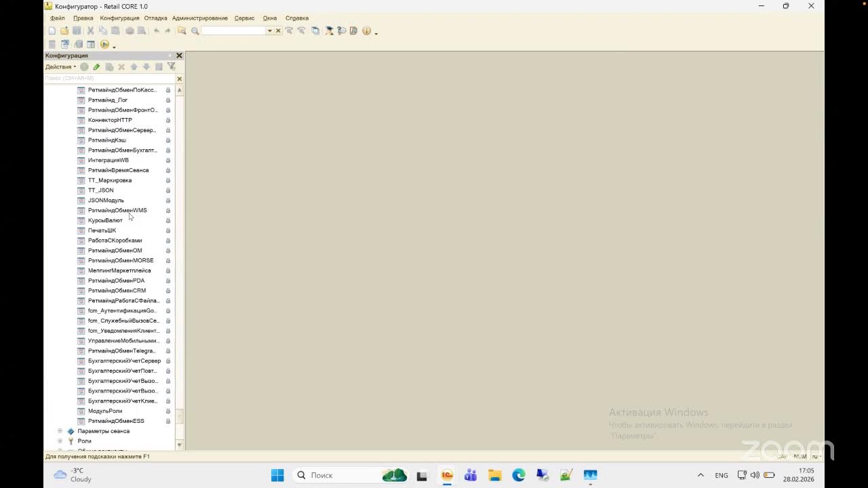This screenshot has width=868, height=488.
Task: Click the Open file folder icon
Action: tap(64, 30)
